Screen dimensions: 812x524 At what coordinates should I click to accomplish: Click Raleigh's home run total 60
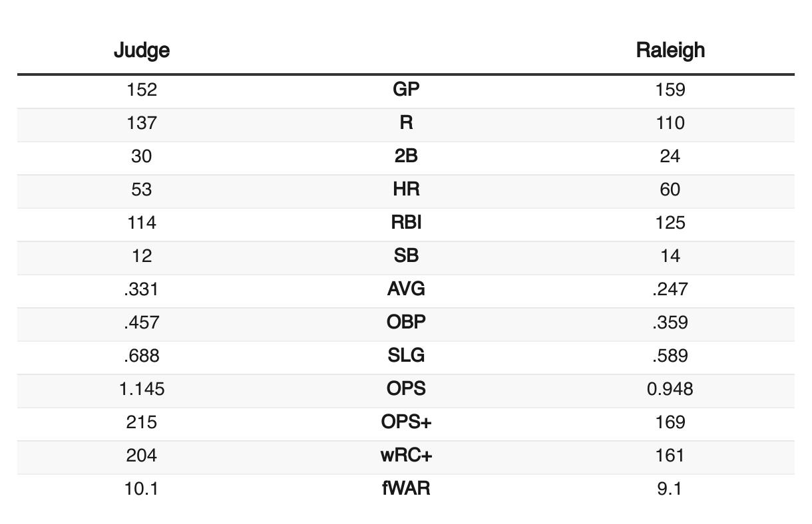click(x=670, y=190)
